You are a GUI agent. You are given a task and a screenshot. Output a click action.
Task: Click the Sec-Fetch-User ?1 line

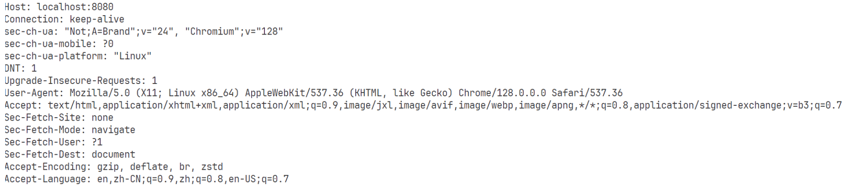click(x=53, y=142)
